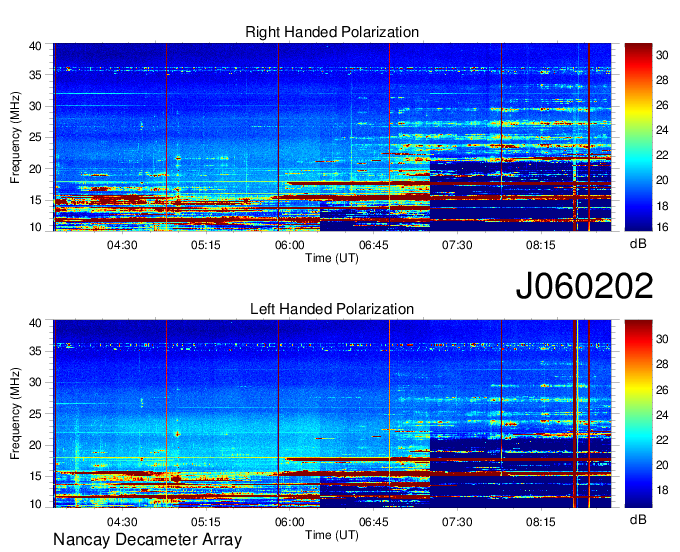Click the 30 dB tick on the Right Handed colorbar
Viewport: 680px width, 552px height.
click(x=662, y=55)
